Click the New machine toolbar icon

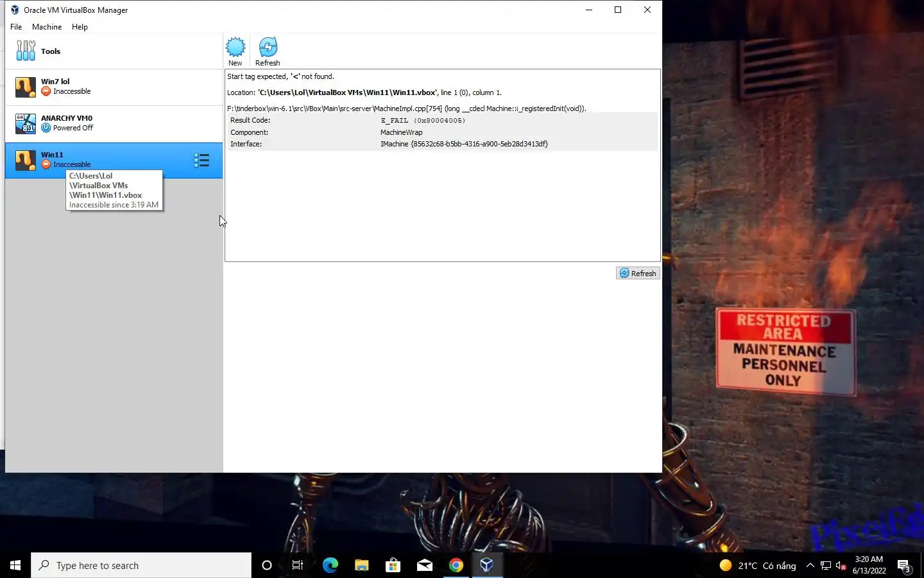235,51
